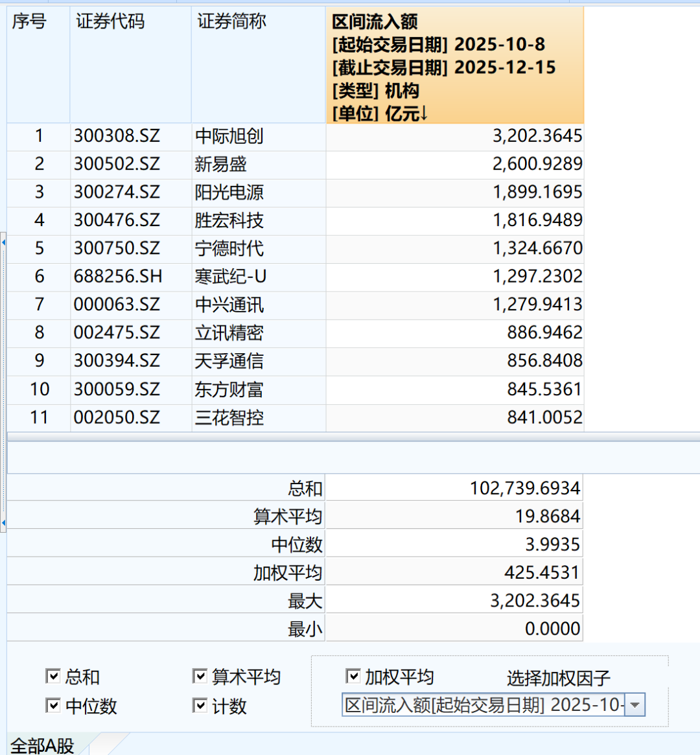Screen dimensions: 700x755
Task: Select the 总和 value 102,739.6934
Action: point(524,488)
